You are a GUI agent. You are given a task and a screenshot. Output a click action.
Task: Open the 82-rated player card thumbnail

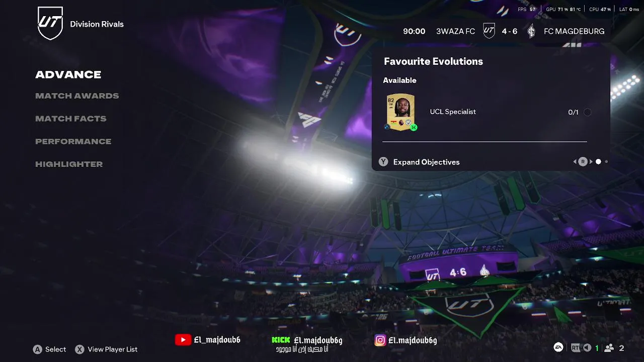point(400,112)
